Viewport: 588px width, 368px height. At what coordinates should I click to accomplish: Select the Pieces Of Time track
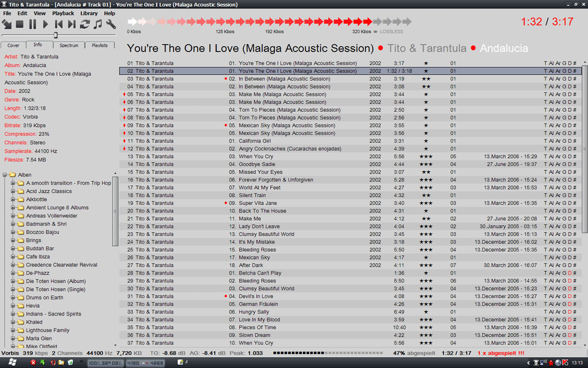pos(350,327)
